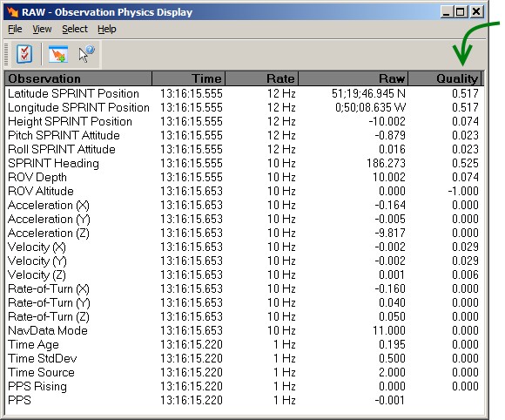Maximize the Observation Physics Display window
This screenshot has height=420, width=505.
point(461,12)
